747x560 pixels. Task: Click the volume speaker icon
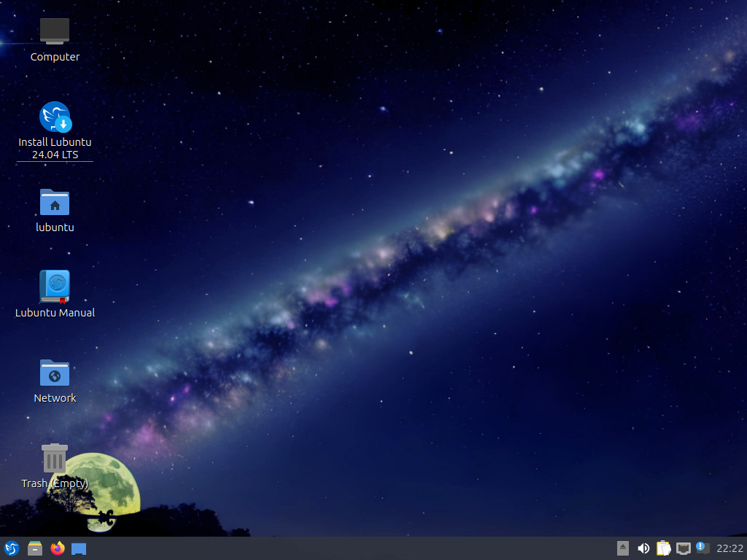pos(643,548)
